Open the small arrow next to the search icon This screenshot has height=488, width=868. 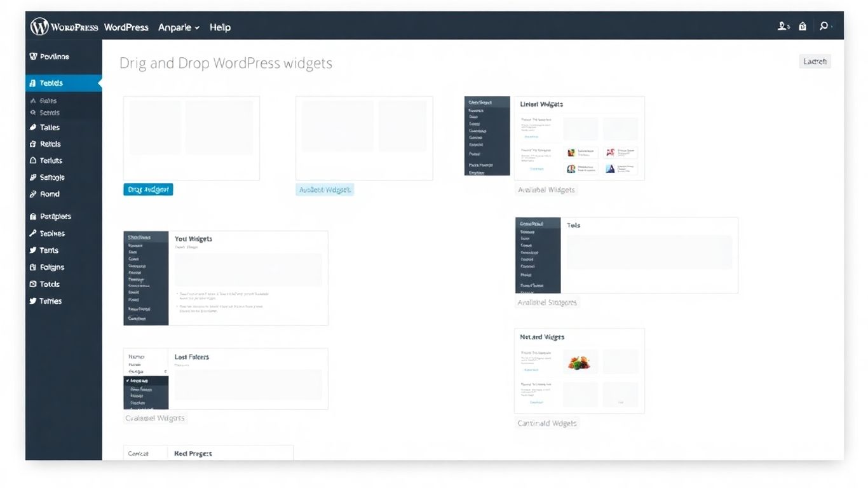[x=832, y=27]
